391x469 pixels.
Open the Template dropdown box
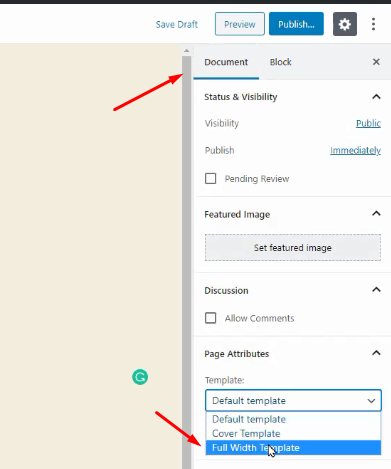(x=293, y=400)
